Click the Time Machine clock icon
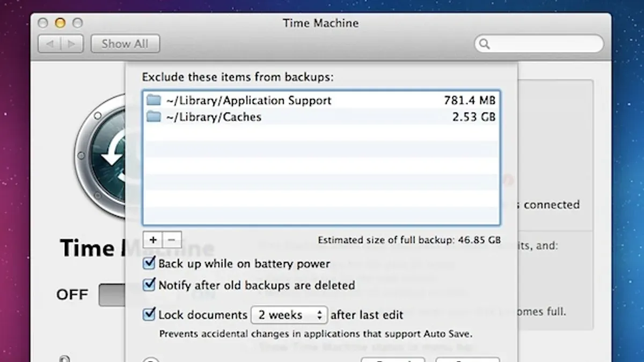Image resolution: width=644 pixels, height=362 pixels. (101, 156)
